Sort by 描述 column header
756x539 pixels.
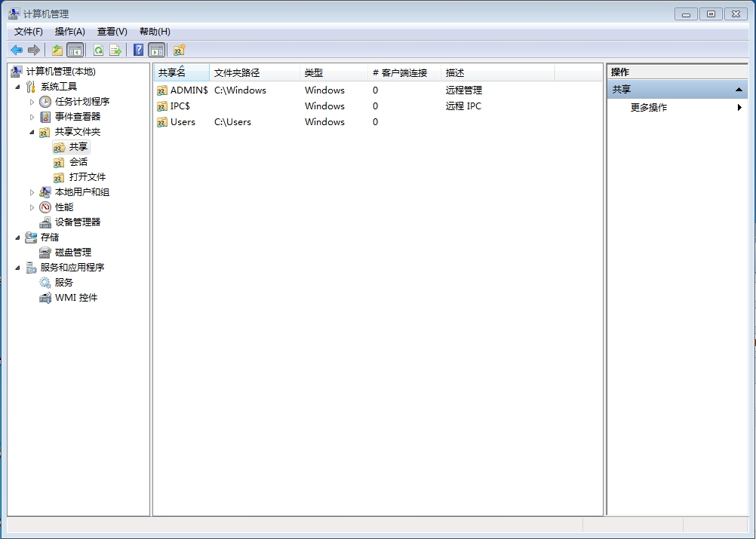[497, 72]
